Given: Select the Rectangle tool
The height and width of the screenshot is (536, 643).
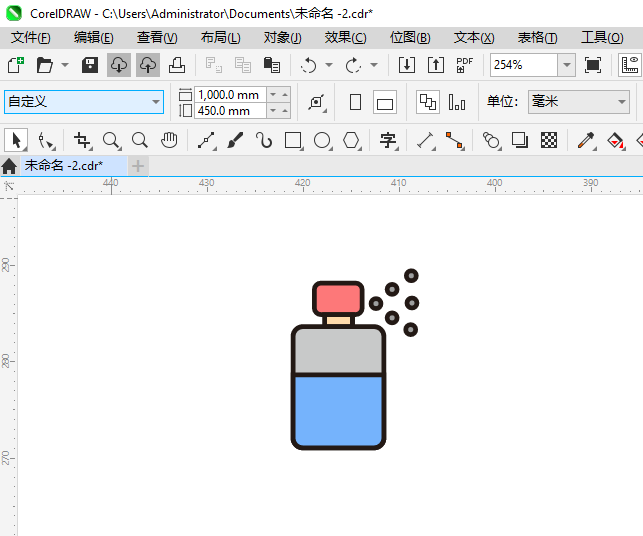Looking at the screenshot, I should [x=293, y=140].
